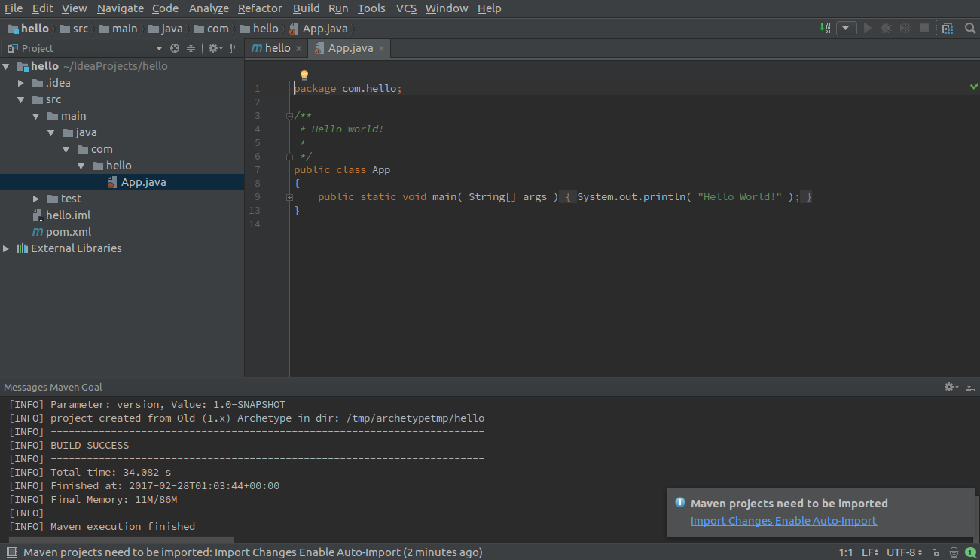980x560 pixels.
Task: Click the info icon in Maven notification
Action: [x=680, y=503]
